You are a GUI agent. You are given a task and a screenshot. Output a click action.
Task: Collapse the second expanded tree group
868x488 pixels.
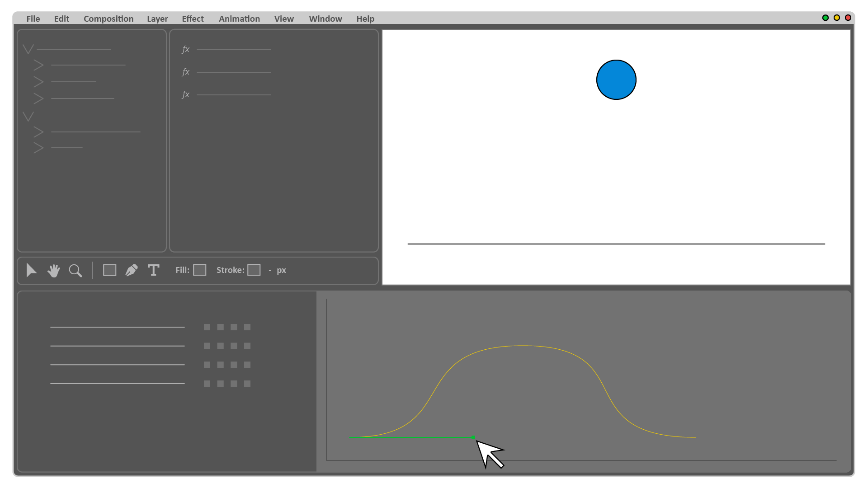(x=28, y=117)
